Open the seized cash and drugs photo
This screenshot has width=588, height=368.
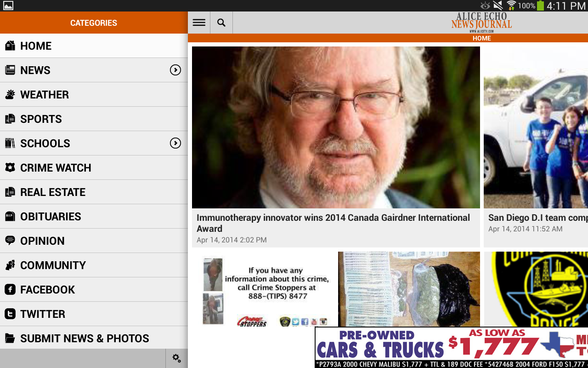click(409, 289)
